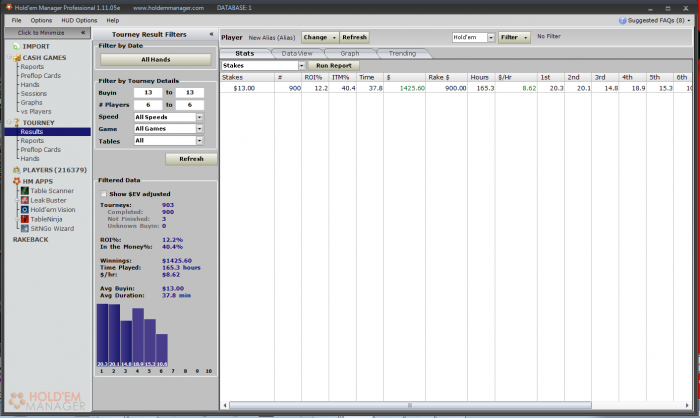The image size is (700, 418).
Task: Open the Hold'em Vision app icon
Action: (x=25, y=209)
